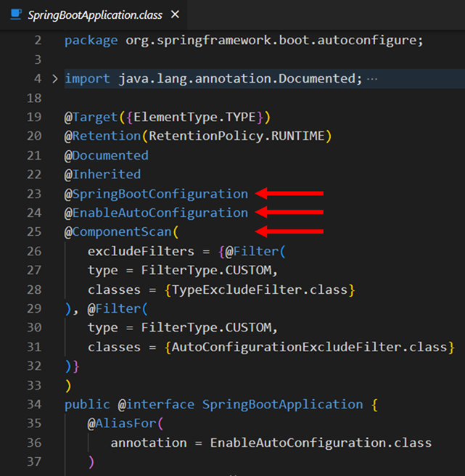
Task: Click java.lang.annotation.Documented on line 4
Action: tap(236, 79)
